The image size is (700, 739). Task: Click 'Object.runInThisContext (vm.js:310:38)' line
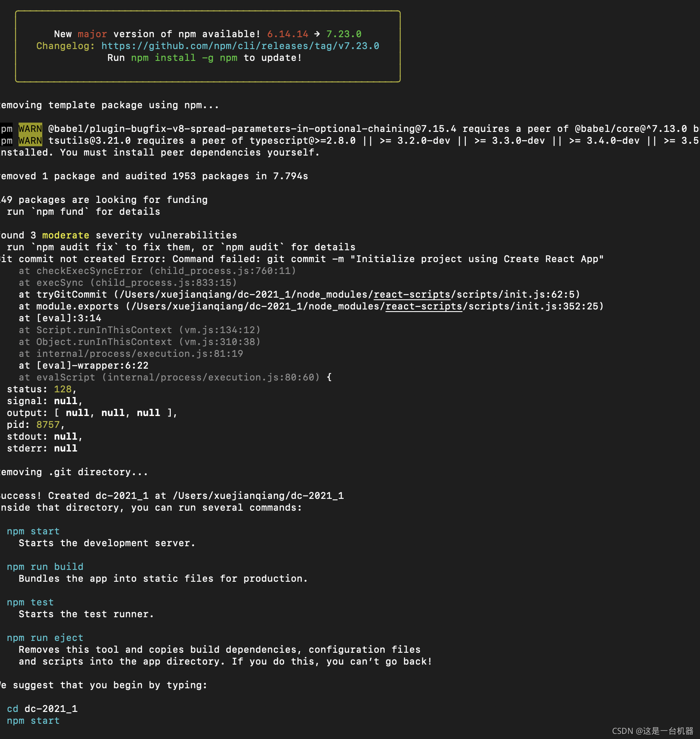(x=139, y=342)
